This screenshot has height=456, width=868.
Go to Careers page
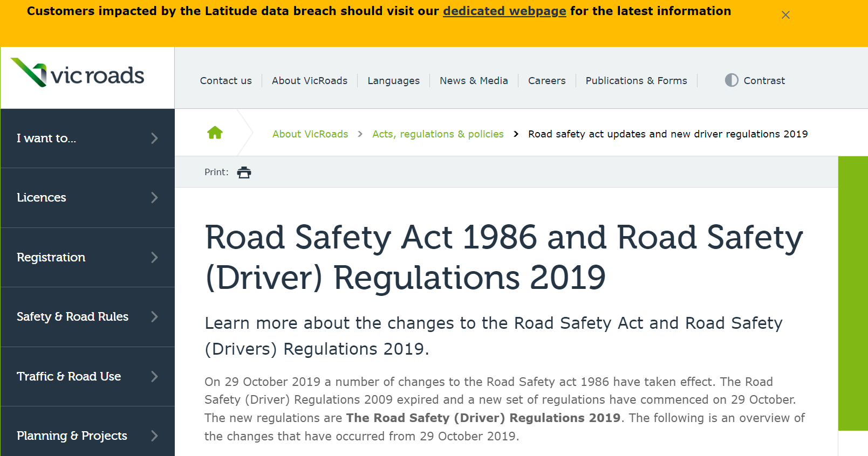(x=546, y=80)
